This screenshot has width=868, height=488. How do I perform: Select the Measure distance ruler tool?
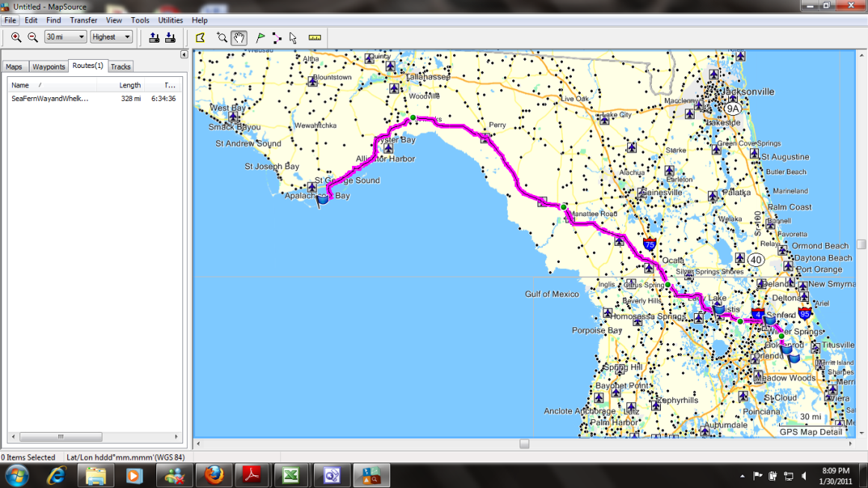click(x=315, y=37)
